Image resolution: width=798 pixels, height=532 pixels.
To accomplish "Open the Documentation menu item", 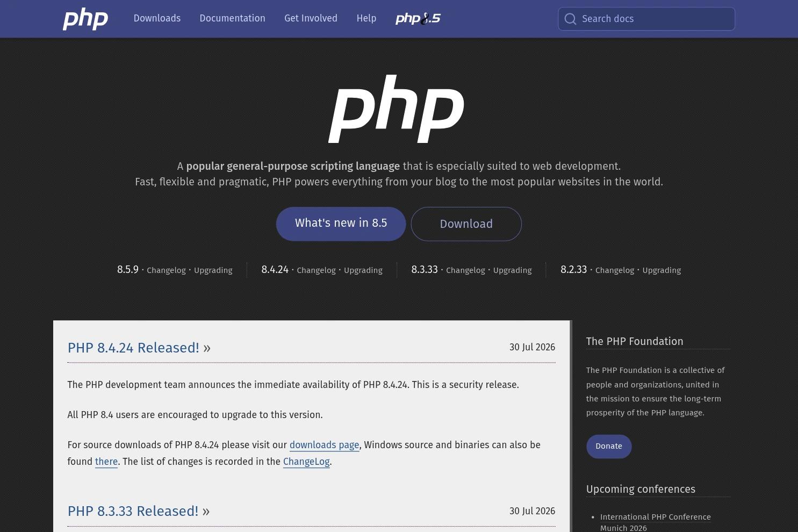I will click(x=232, y=18).
